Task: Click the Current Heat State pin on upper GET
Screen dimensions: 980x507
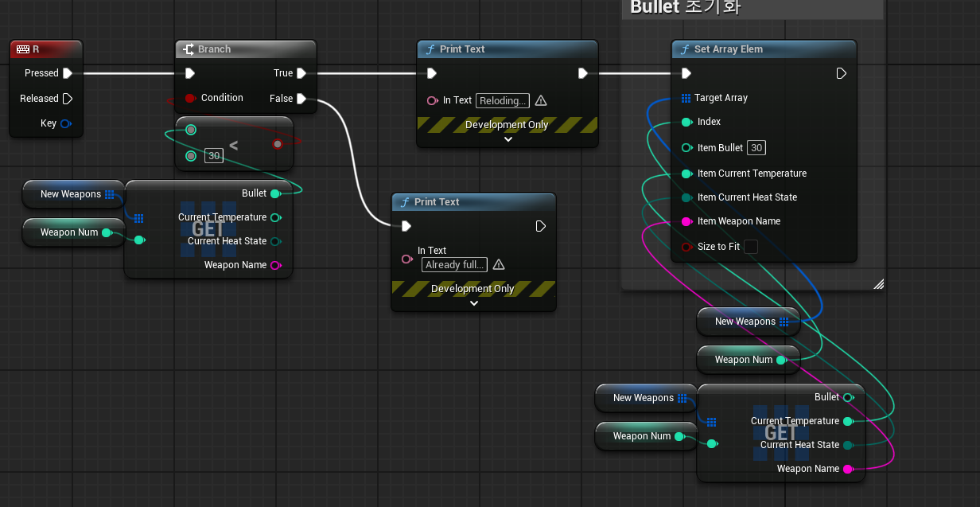Action: pyautogui.click(x=275, y=241)
